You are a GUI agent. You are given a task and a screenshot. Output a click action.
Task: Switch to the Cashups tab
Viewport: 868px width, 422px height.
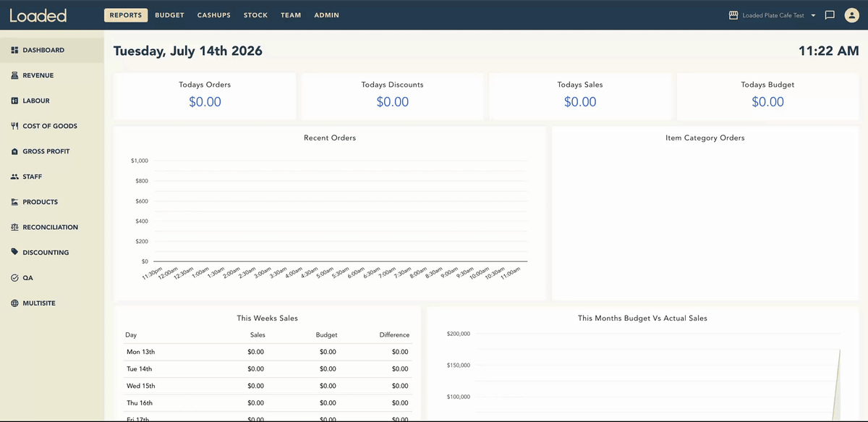click(213, 15)
